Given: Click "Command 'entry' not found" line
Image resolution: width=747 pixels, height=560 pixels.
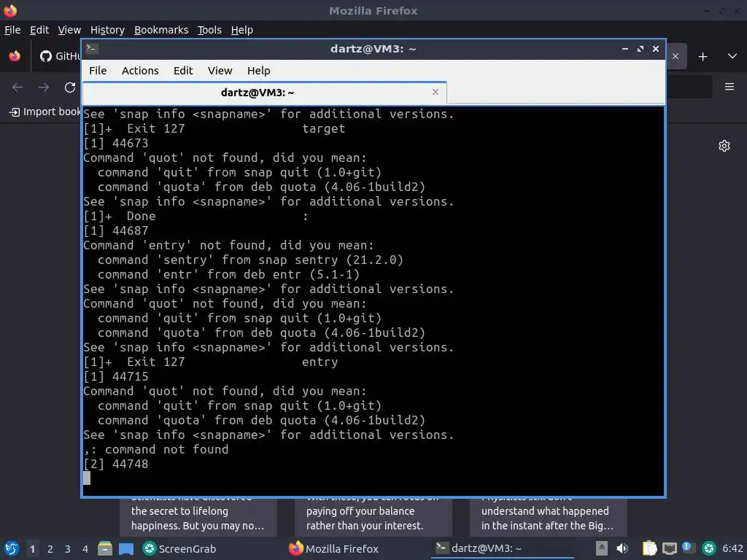Looking at the screenshot, I should [228, 245].
